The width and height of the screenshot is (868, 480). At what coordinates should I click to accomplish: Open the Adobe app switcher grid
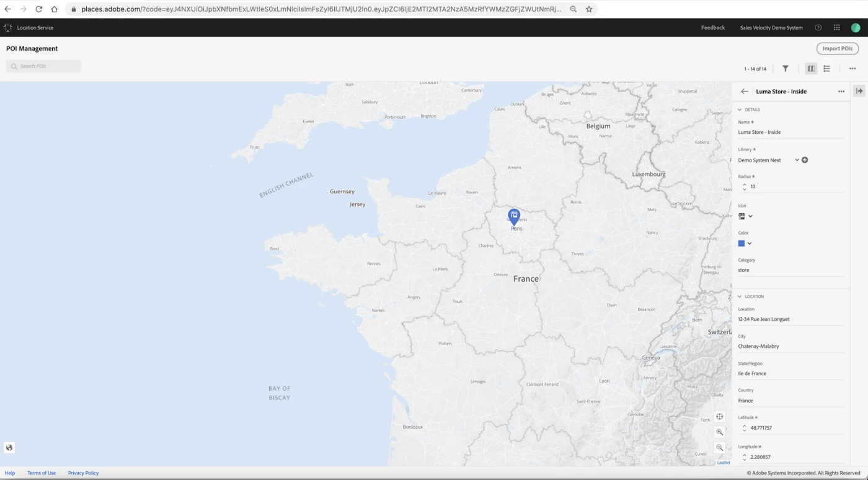point(836,28)
